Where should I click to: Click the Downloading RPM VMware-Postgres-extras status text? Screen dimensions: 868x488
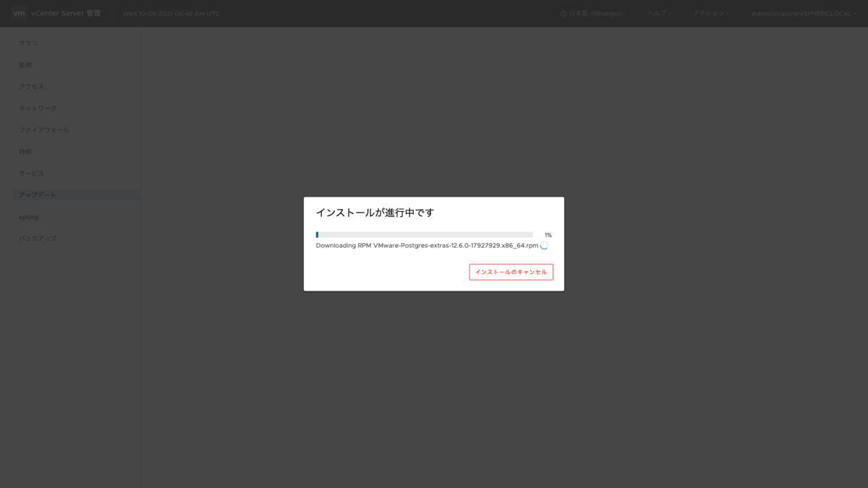pos(427,246)
